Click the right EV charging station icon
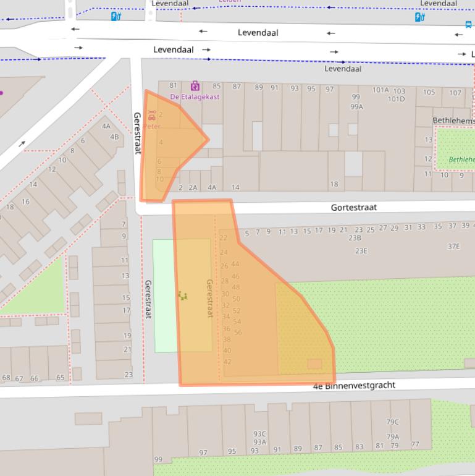Image resolution: width=475 pixels, height=476 pixels. [x=420, y=17]
